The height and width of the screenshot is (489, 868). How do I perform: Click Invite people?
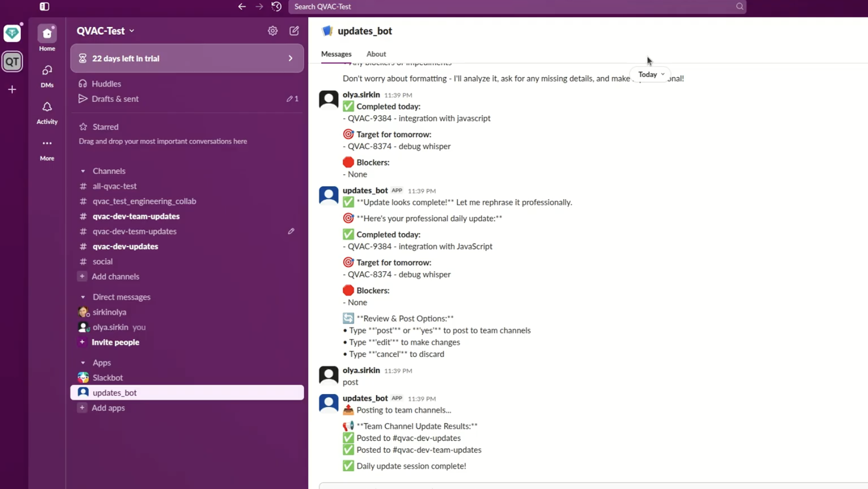[115, 342]
